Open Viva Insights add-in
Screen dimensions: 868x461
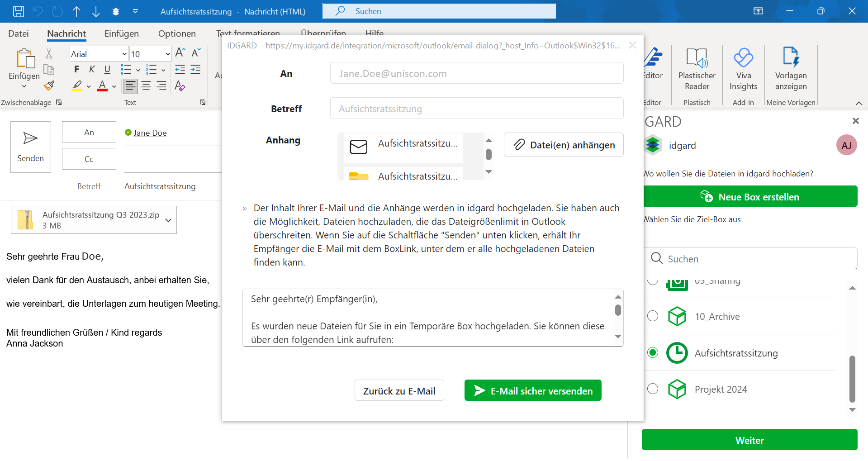pyautogui.click(x=744, y=69)
